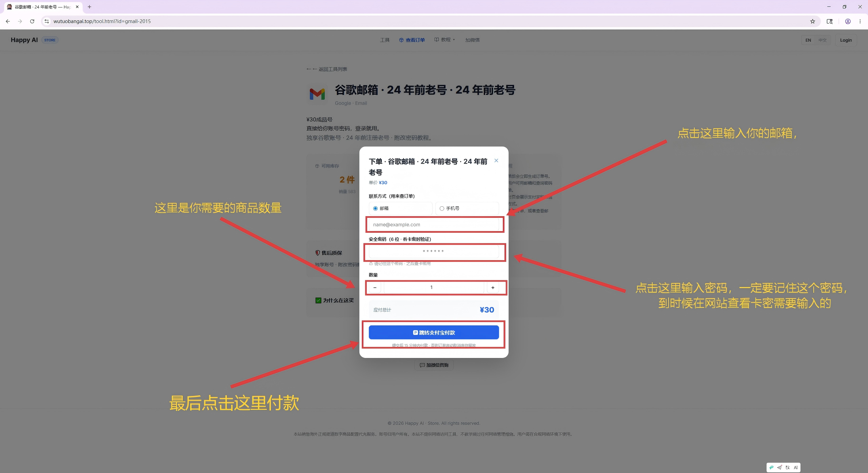
Task: Click the 跳转支付宝付款 pay button
Action: click(x=434, y=333)
